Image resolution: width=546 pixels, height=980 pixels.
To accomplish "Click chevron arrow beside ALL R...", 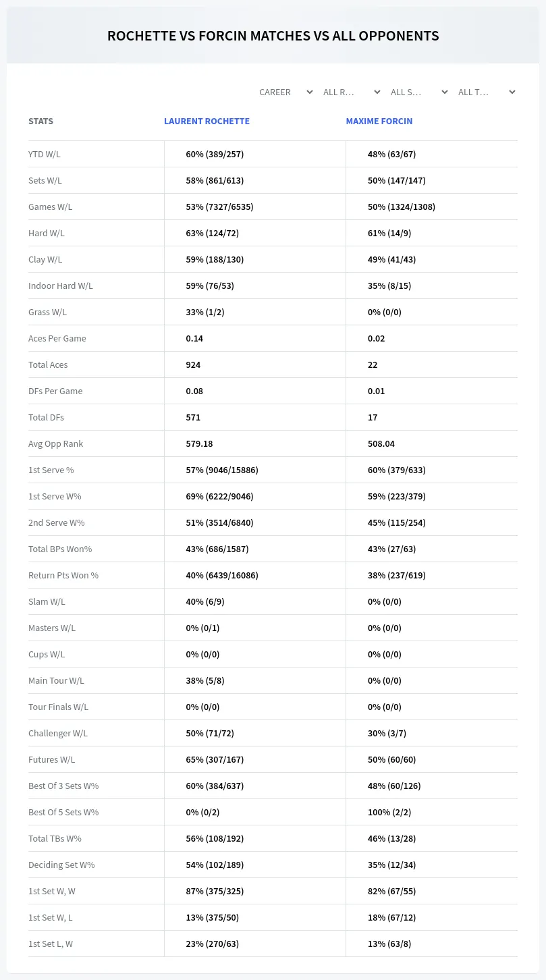I will tap(377, 92).
